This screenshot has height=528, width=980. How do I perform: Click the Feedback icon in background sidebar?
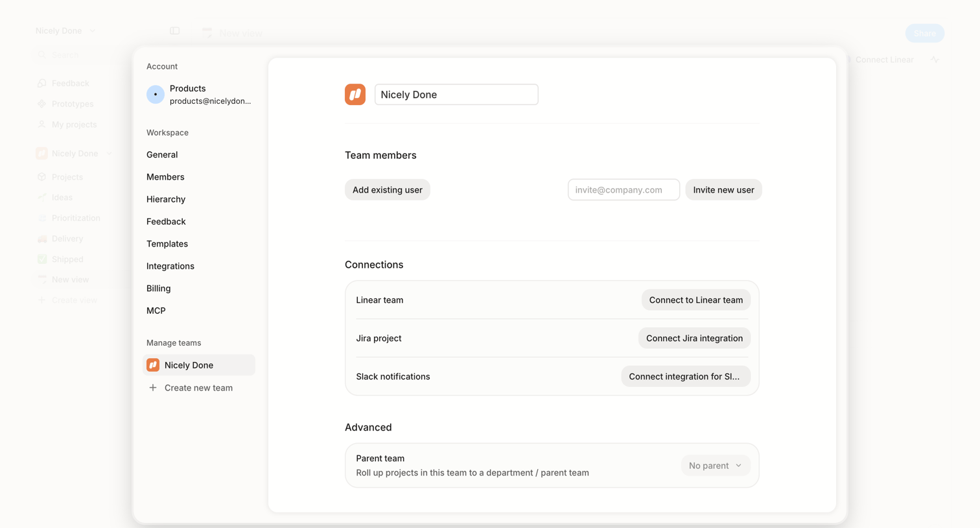(42, 83)
